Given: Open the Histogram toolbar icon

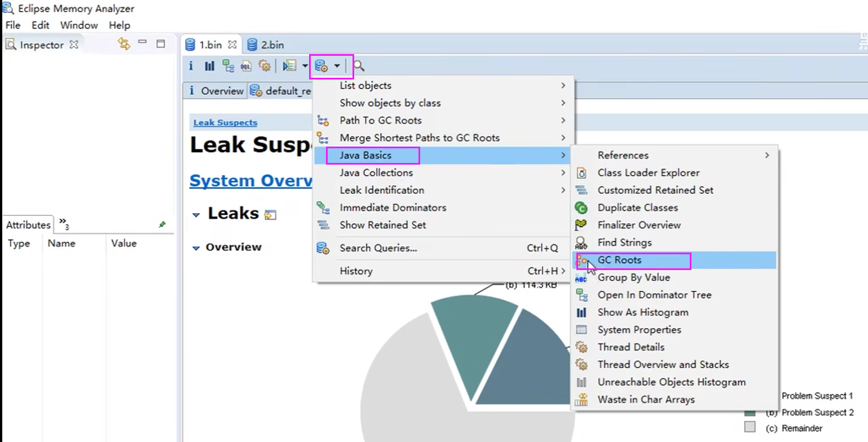Looking at the screenshot, I should [x=210, y=66].
